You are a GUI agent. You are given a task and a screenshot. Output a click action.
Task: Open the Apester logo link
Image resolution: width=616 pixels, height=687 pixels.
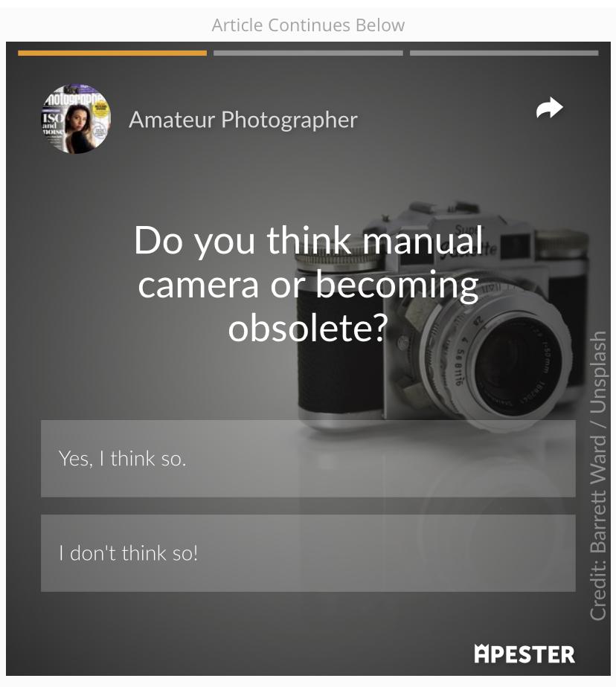coord(524,654)
